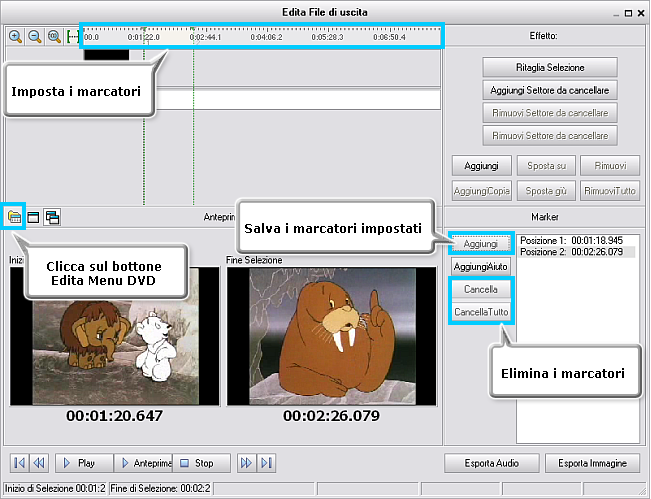651x499 pixels.
Task: Click Ritaglia Selezione button
Action: click(550, 67)
